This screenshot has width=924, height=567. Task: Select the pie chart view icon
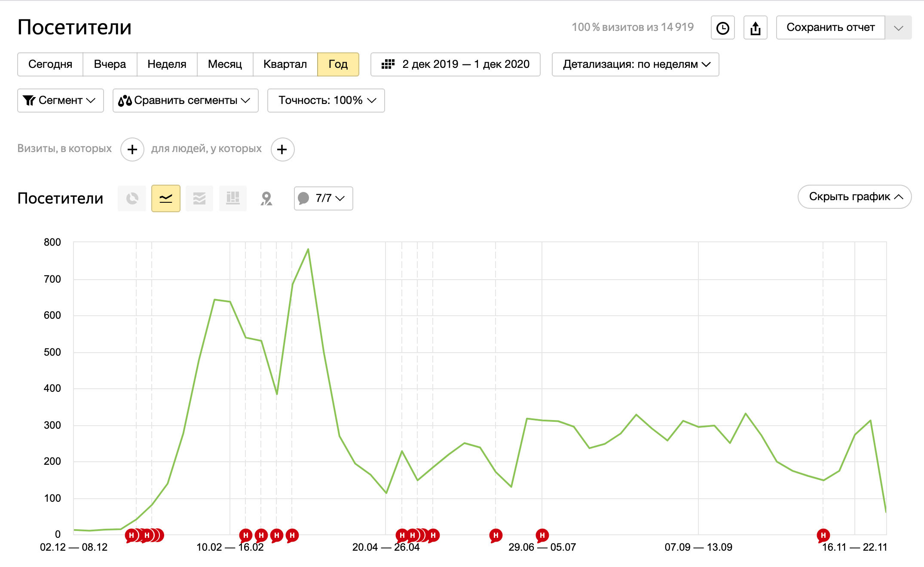(132, 198)
